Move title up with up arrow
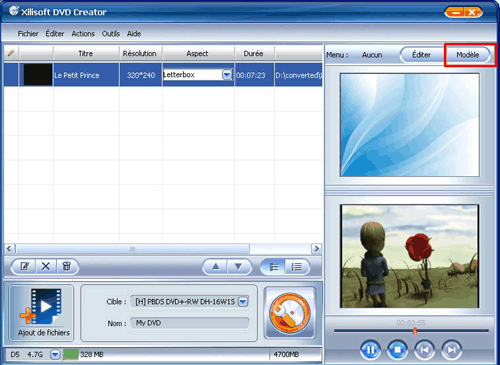The image size is (500, 365). point(215,266)
